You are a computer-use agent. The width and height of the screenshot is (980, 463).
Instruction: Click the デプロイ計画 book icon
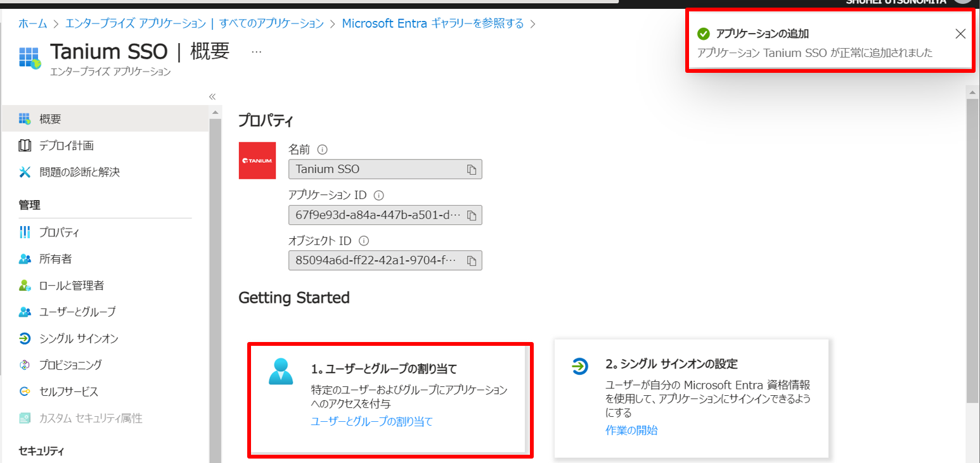click(x=25, y=146)
